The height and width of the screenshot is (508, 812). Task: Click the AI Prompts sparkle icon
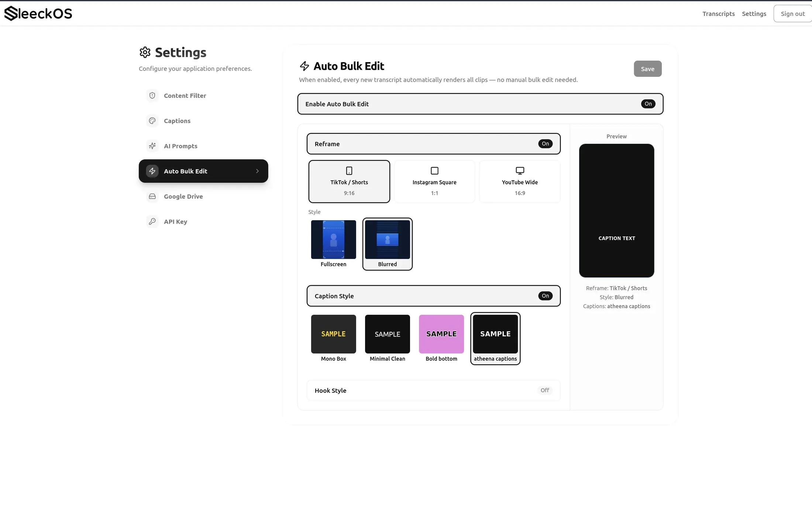pos(152,146)
